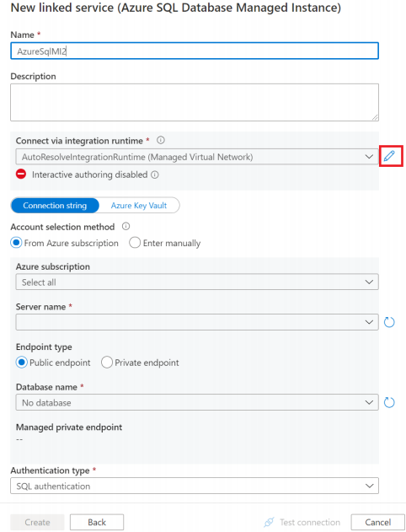
Task: Refresh the Database name list
Action: pyautogui.click(x=389, y=402)
